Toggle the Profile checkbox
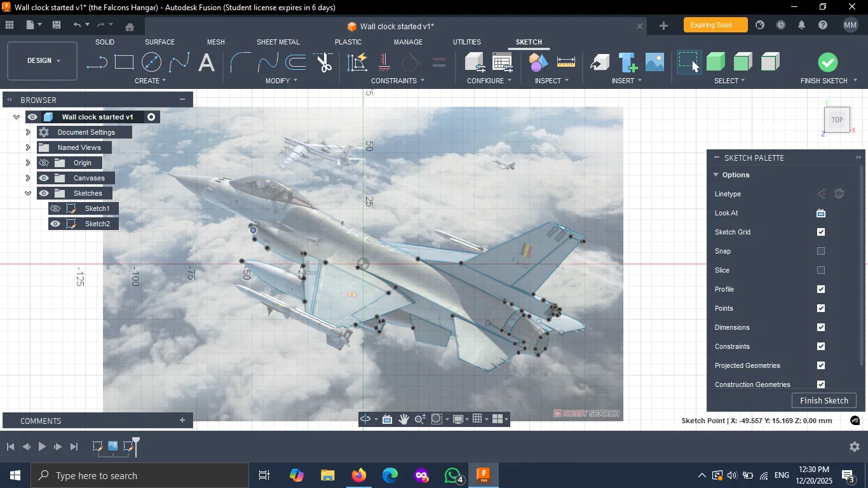Image resolution: width=868 pixels, height=488 pixels. (821, 289)
